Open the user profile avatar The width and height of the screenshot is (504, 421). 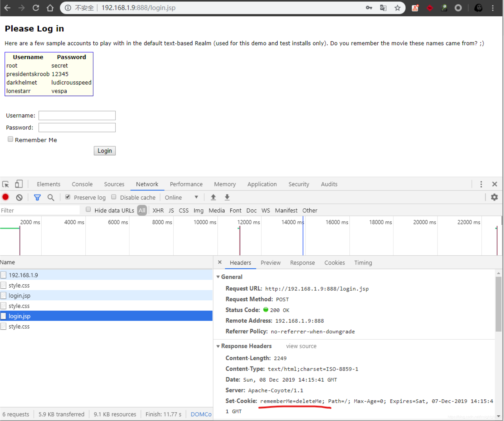point(478,8)
